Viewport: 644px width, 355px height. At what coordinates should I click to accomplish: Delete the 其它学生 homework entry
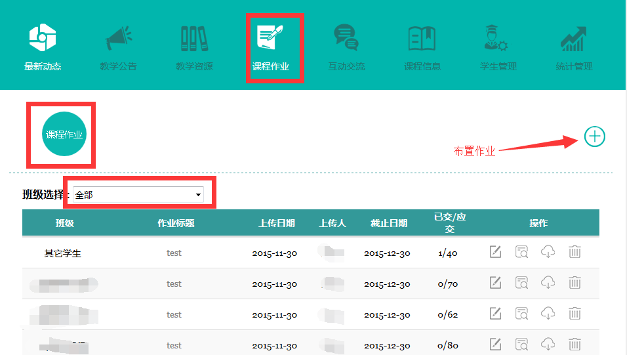coord(574,251)
